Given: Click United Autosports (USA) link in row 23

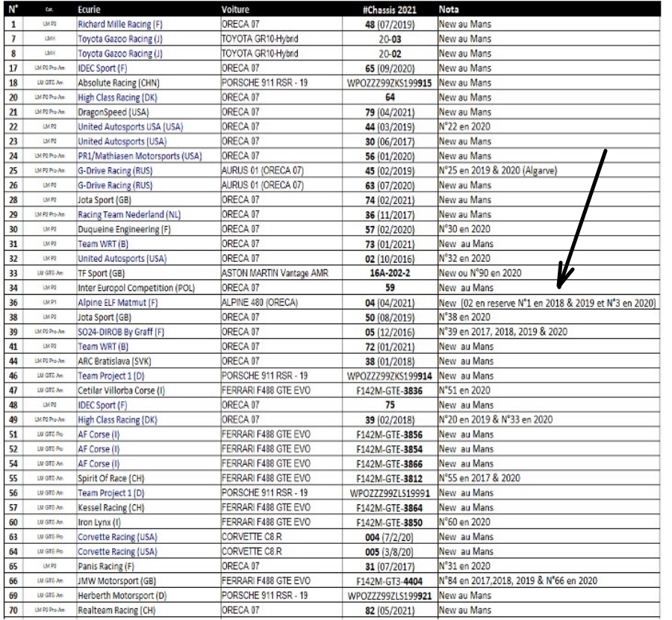Looking at the screenshot, I should (122, 141).
